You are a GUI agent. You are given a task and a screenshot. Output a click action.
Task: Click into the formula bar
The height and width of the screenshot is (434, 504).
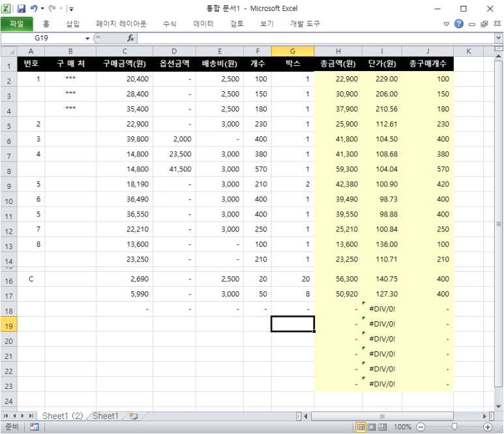(316, 38)
